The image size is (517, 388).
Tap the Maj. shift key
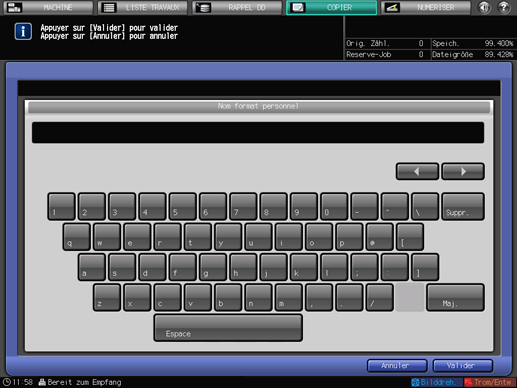pos(455,297)
